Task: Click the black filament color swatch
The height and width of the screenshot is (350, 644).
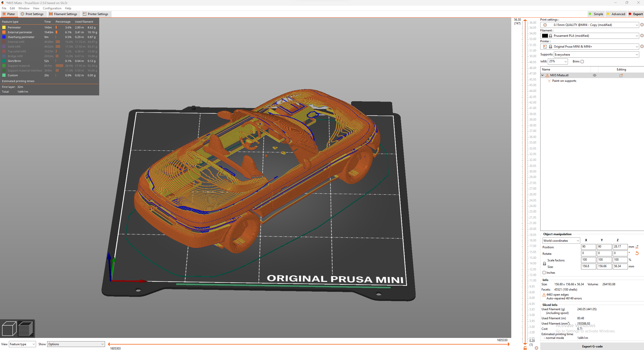Action: (x=545, y=36)
